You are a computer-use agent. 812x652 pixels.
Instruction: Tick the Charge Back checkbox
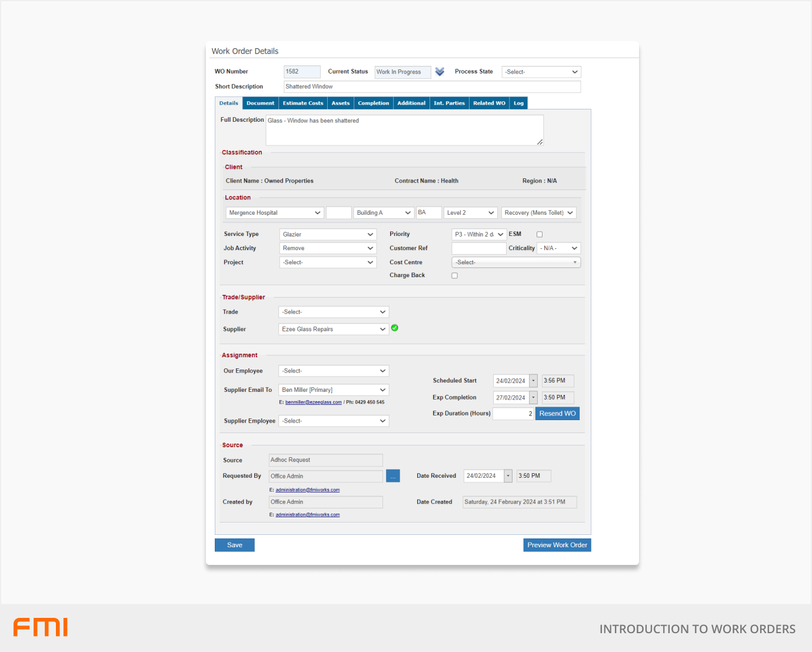[x=454, y=275]
